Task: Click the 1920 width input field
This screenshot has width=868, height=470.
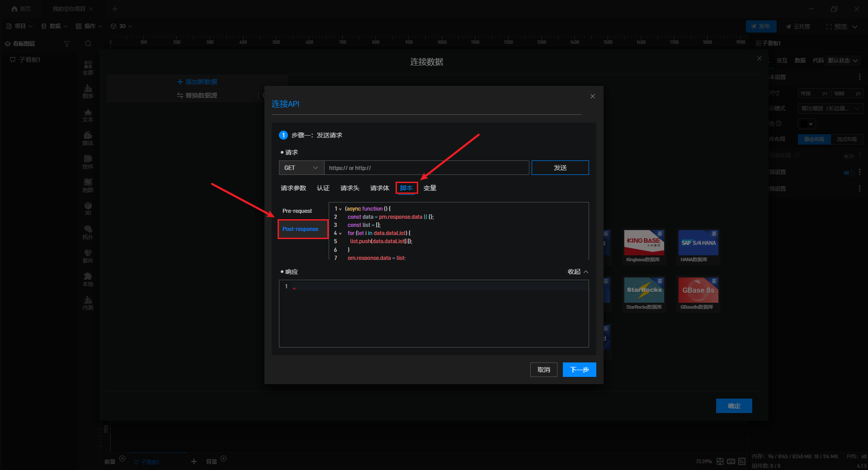Action: point(814,94)
